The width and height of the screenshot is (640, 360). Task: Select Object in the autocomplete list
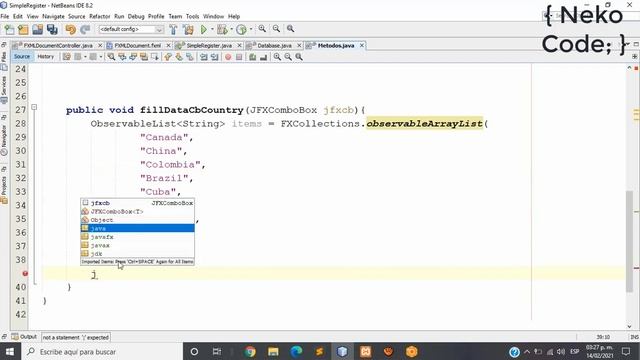[137, 220]
